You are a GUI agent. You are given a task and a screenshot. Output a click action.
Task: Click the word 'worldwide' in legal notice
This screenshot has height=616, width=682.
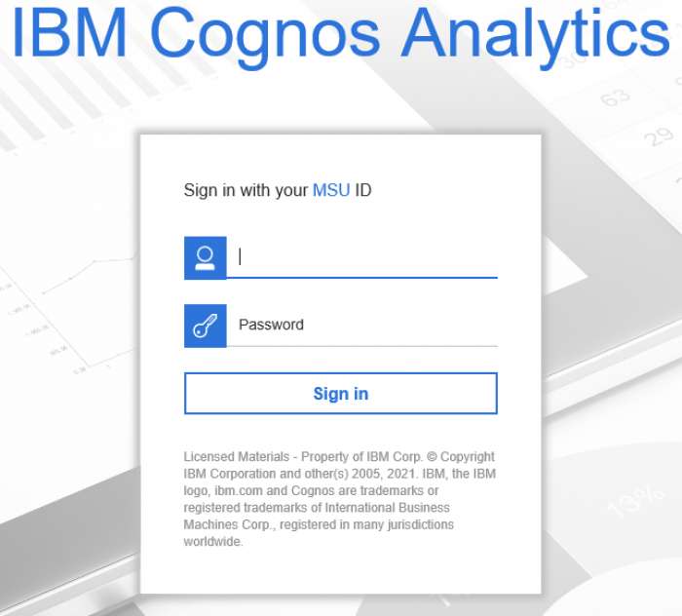[x=212, y=542]
